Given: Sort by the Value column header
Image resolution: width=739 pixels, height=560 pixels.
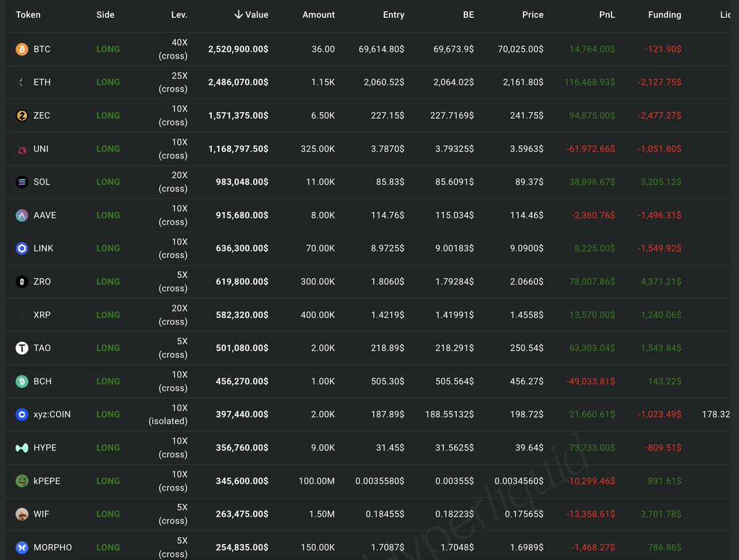Looking at the screenshot, I should click(x=251, y=15).
